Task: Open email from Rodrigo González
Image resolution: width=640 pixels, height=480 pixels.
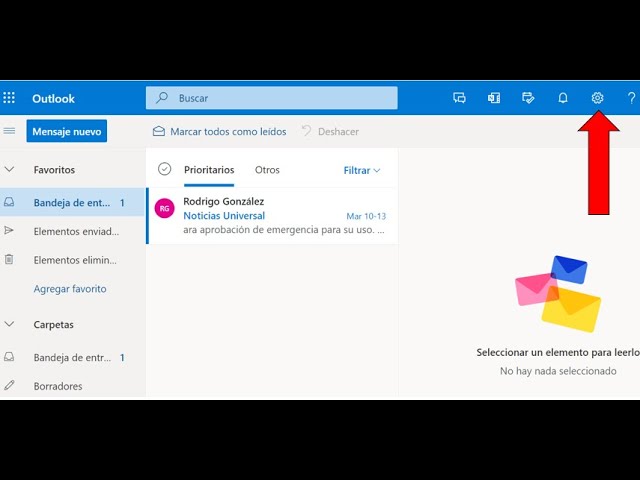Action: click(x=273, y=216)
